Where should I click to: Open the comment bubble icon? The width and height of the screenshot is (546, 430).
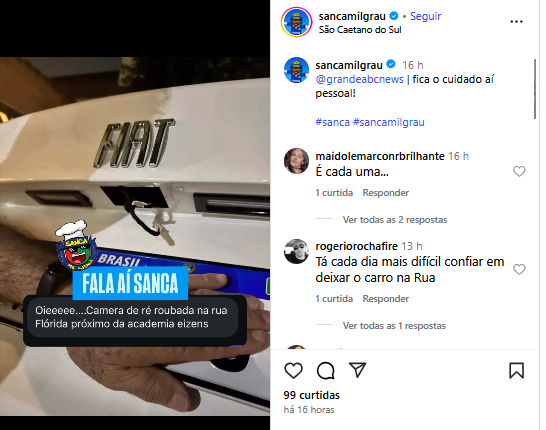tap(326, 370)
